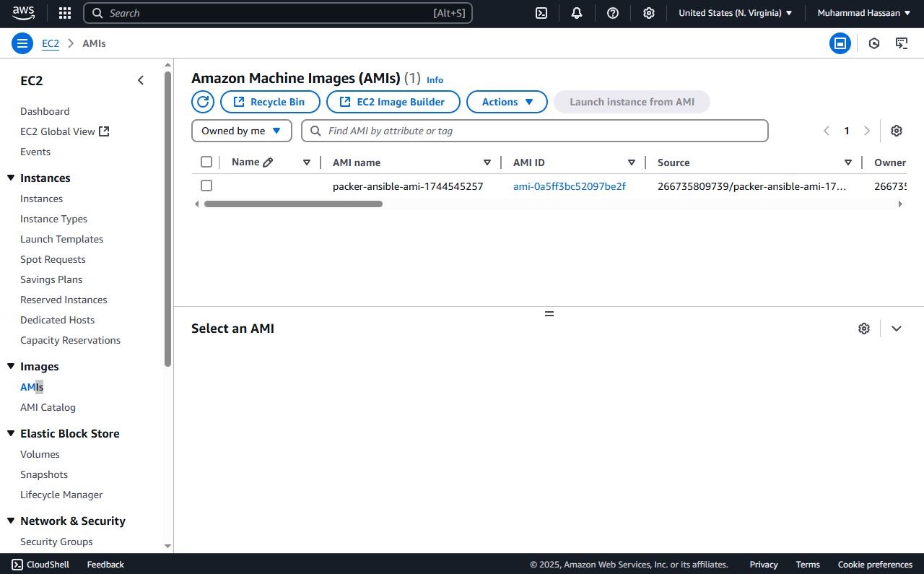Viewport: 924px width, 574px height.
Task: Open the hexagon clock icon panel
Action: pos(874,43)
